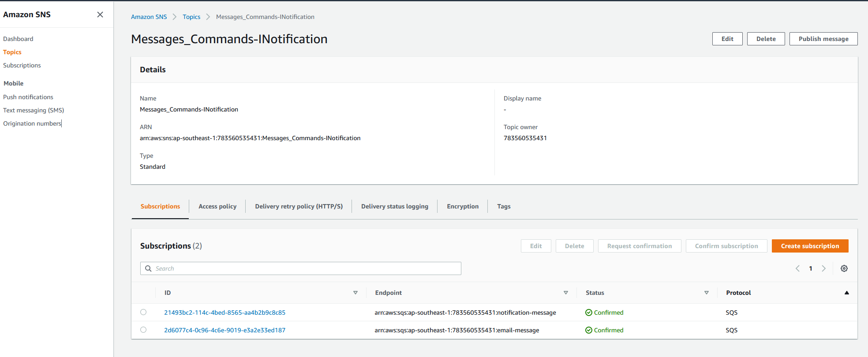Click SQS protocol for notification-message
The width and height of the screenshot is (868, 357).
click(732, 312)
